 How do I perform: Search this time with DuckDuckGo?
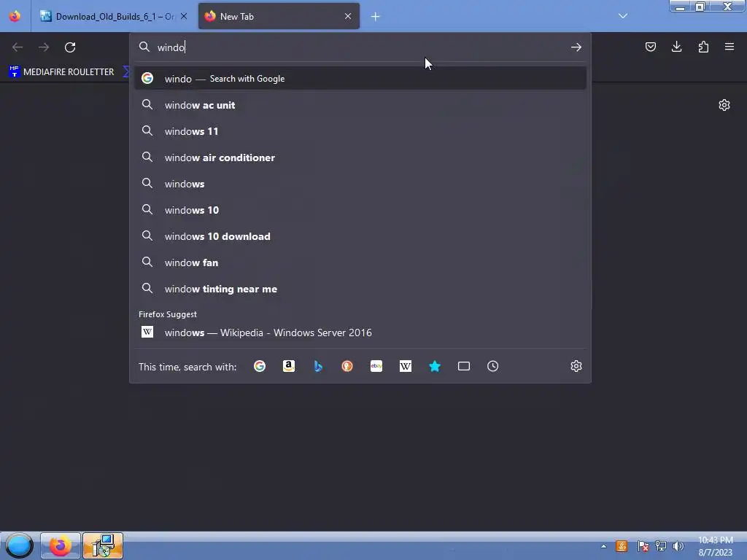point(347,366)
